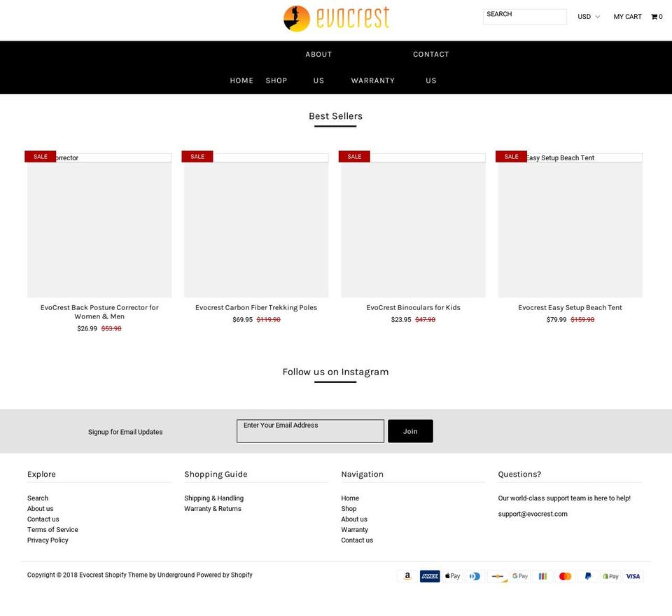672x616 pixels.
Task: Open the Binoculars for Kids product image
Action: (413, 225)
